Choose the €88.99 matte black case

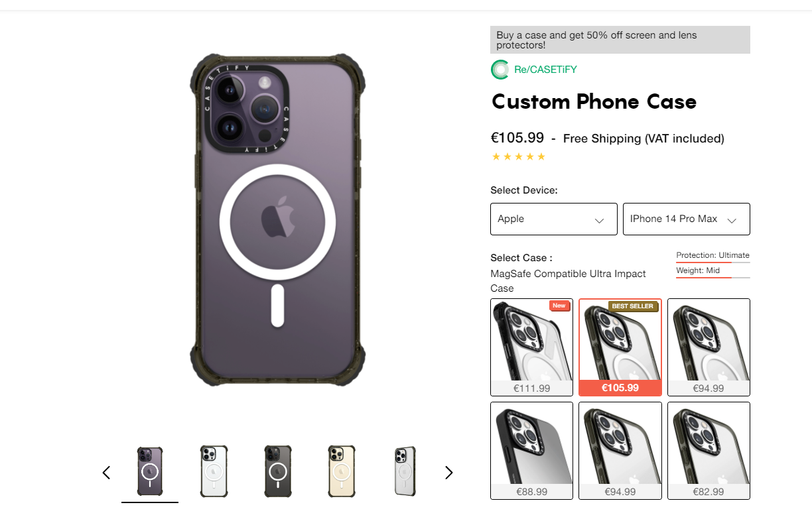click(531, 450)
